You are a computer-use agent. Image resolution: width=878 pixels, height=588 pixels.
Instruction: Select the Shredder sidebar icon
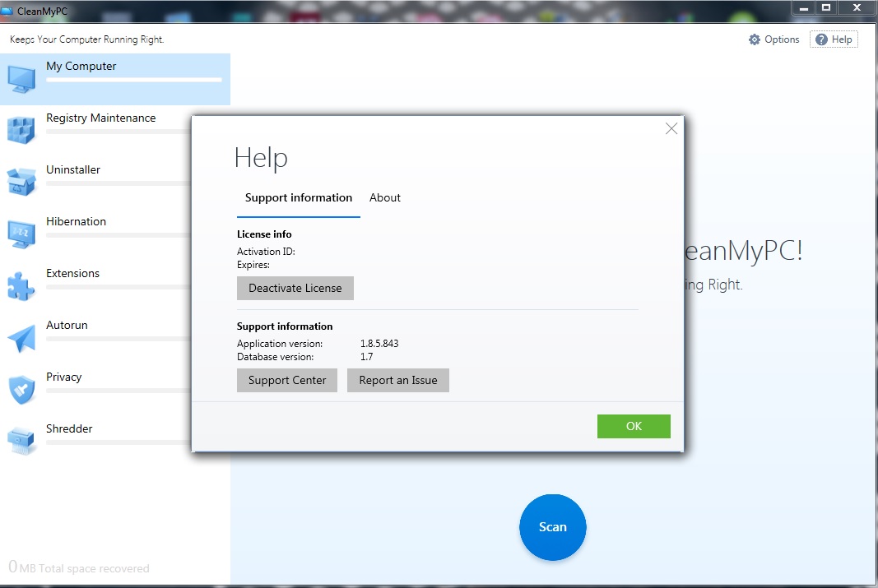21,440
